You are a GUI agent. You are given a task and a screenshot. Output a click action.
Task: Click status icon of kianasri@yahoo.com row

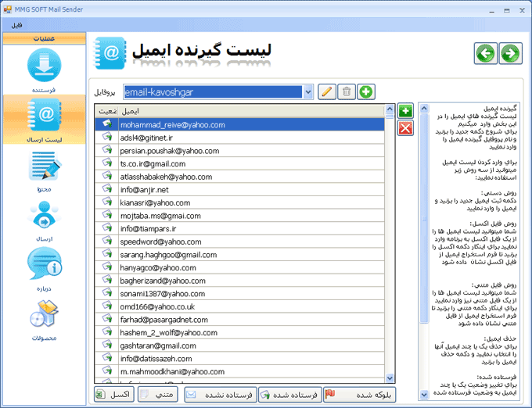tap(107, 202)
